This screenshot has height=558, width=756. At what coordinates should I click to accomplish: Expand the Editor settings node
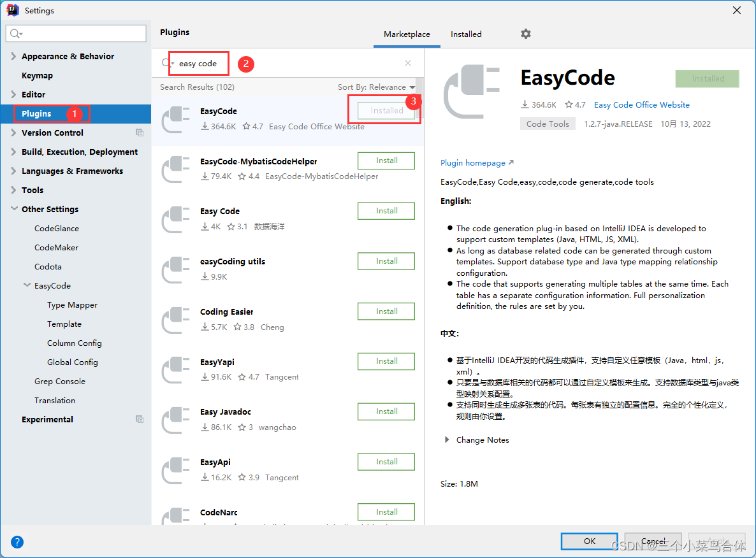click(x=13, y=94)
